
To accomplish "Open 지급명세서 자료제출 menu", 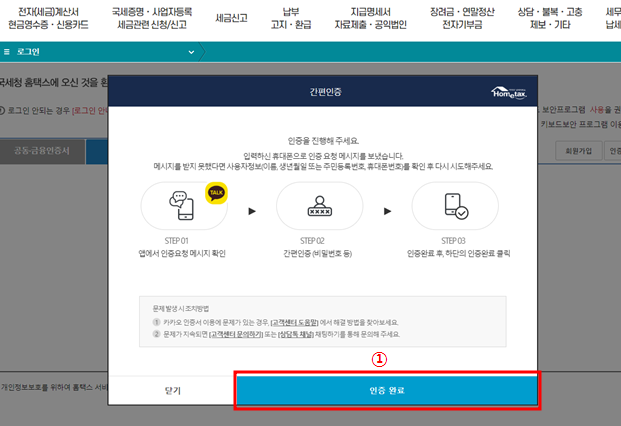I will [371, 18].
